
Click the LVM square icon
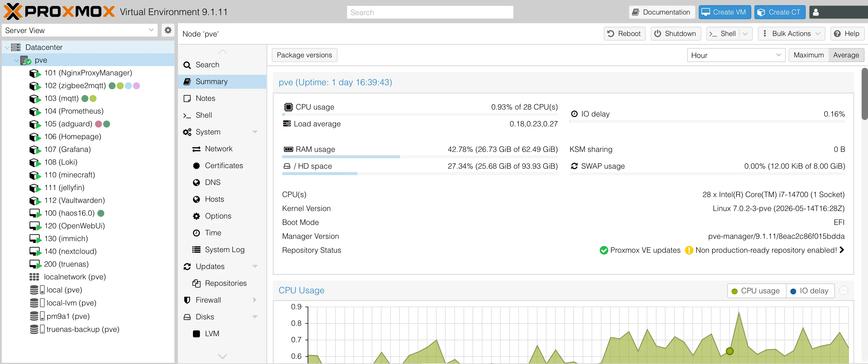(196, 334)
